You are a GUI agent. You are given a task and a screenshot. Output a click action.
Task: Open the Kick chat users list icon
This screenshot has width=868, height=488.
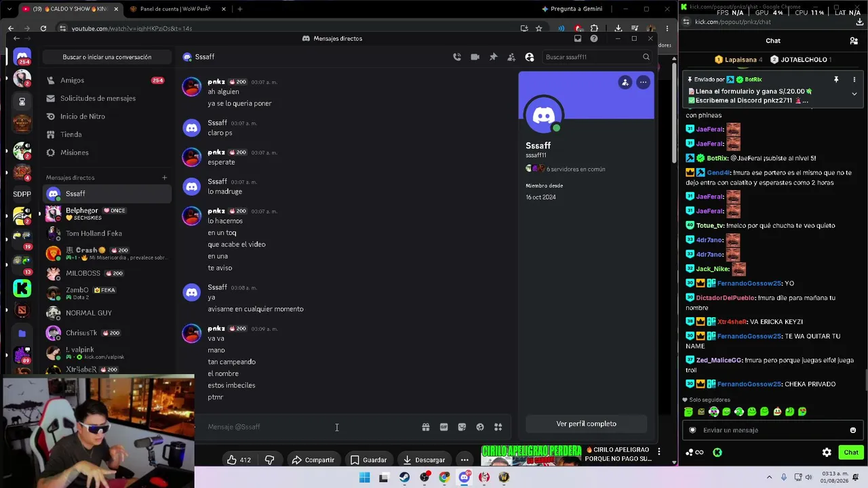tap(854, 41)
